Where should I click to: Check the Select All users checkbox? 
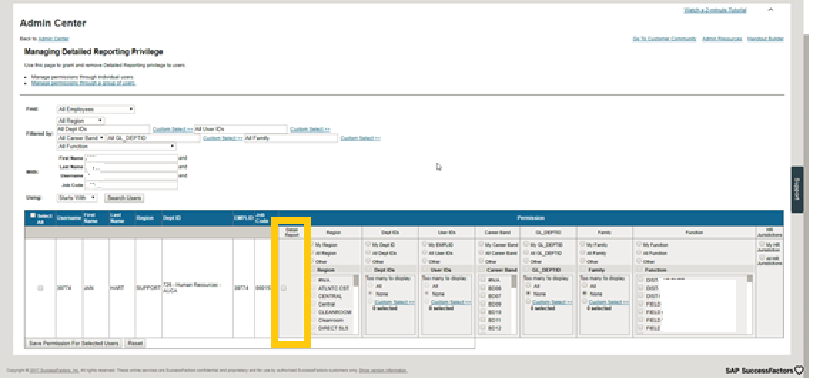click(33, 215)
